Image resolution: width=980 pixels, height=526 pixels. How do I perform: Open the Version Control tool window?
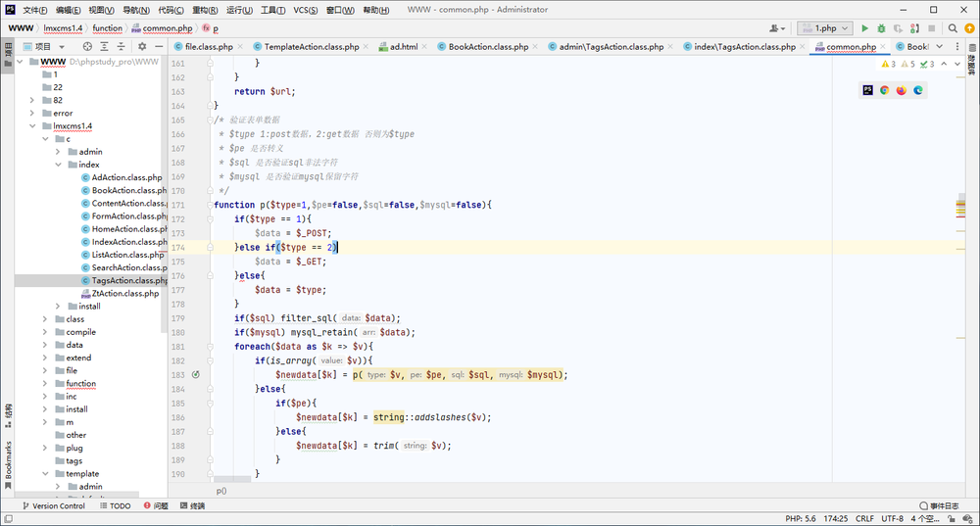pos(53,505)
